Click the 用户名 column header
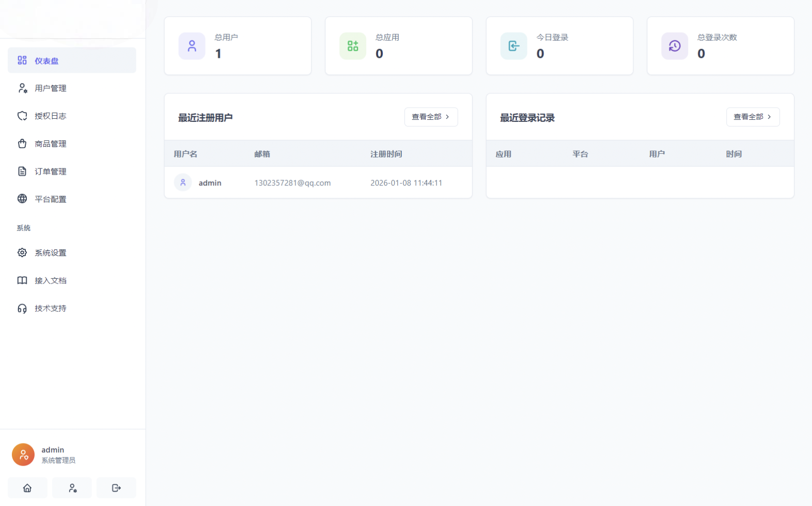 185,154
